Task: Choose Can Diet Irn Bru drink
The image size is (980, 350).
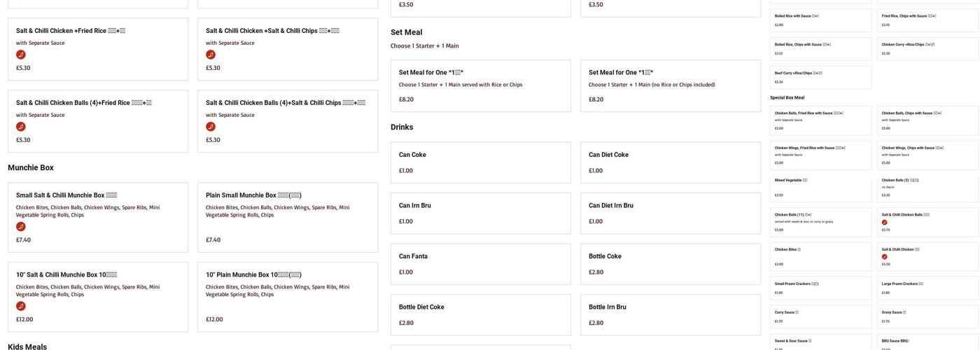Action: pyautogui.click(x=670, y=213)
